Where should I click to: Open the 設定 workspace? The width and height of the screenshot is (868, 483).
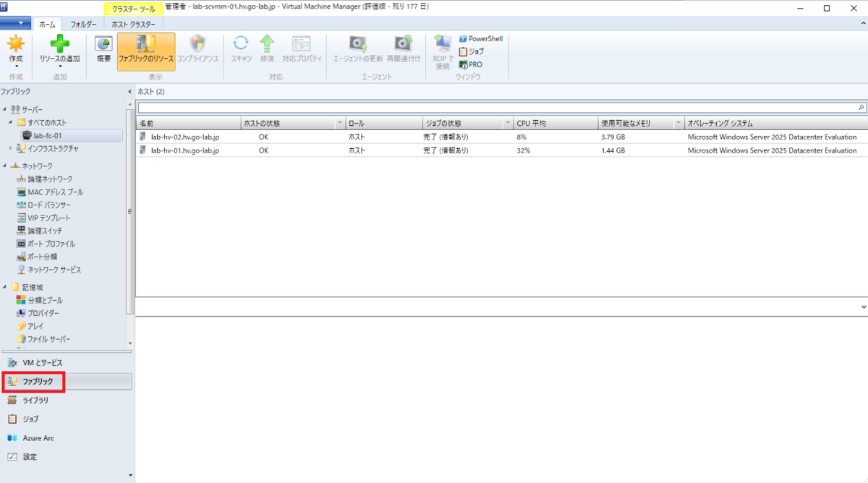pyautogui.click(x=66, y=456)
